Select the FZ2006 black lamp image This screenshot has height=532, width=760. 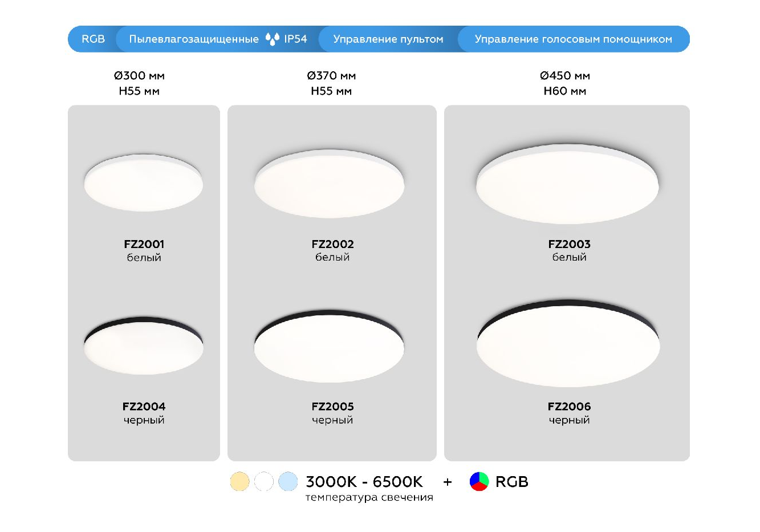click(x=568, y=343)
